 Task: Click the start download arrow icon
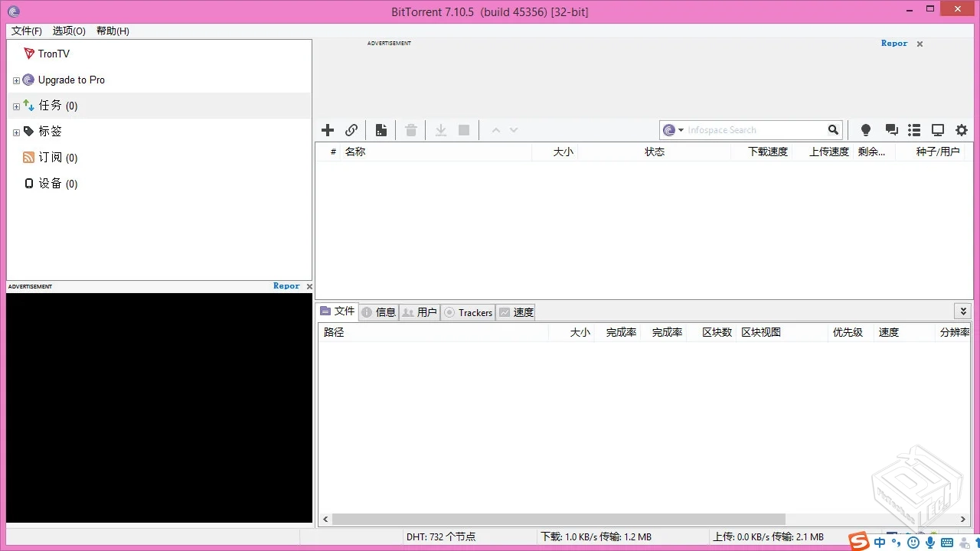pyautogui.click(x=440, y=130)
